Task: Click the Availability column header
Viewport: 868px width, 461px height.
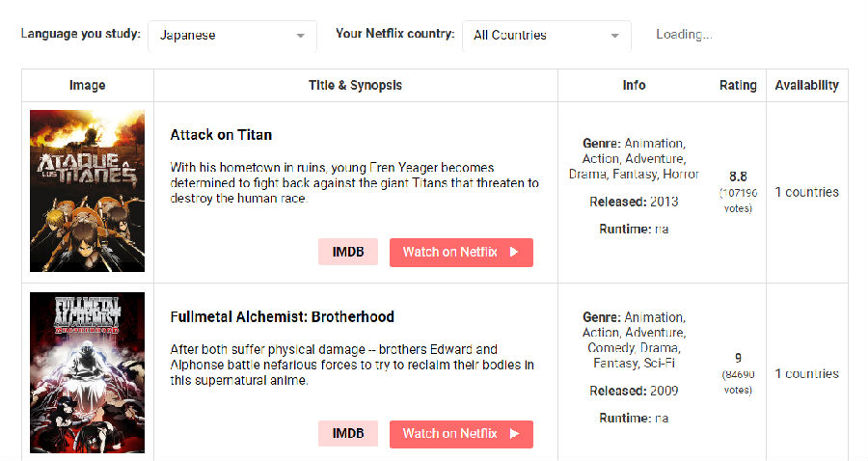Action: coord(806,85)
